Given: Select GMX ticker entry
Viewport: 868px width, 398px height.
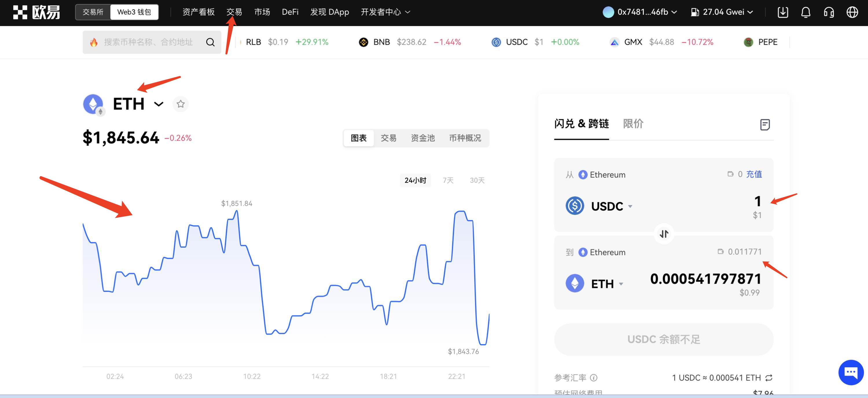Looking at the screenshot, I should point(661,42).
